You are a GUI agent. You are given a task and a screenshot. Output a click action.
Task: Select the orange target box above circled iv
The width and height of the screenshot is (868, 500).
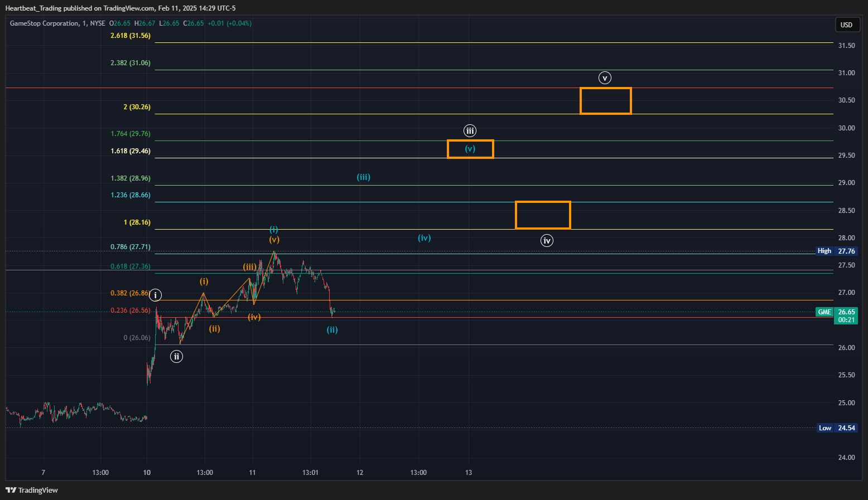click(543, 215)
